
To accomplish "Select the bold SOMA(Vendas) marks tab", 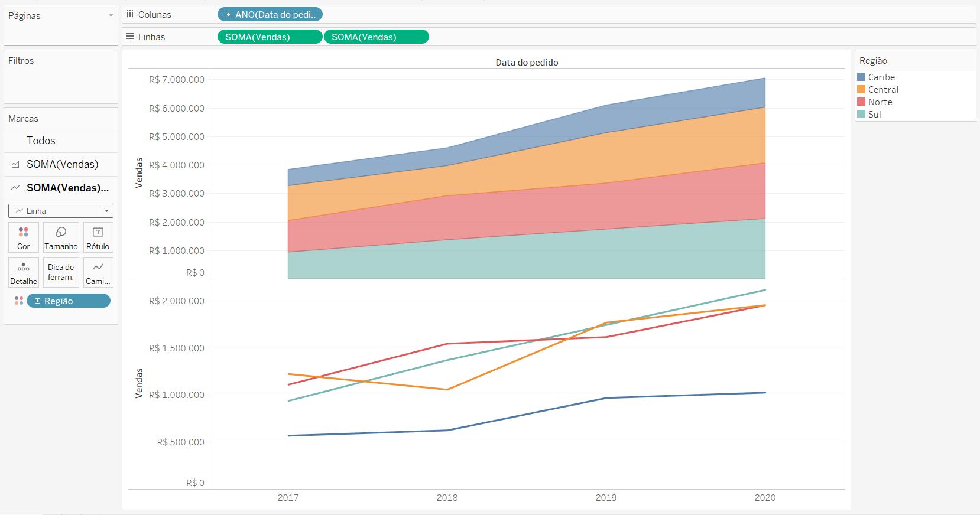I will (x=61, y=188).
